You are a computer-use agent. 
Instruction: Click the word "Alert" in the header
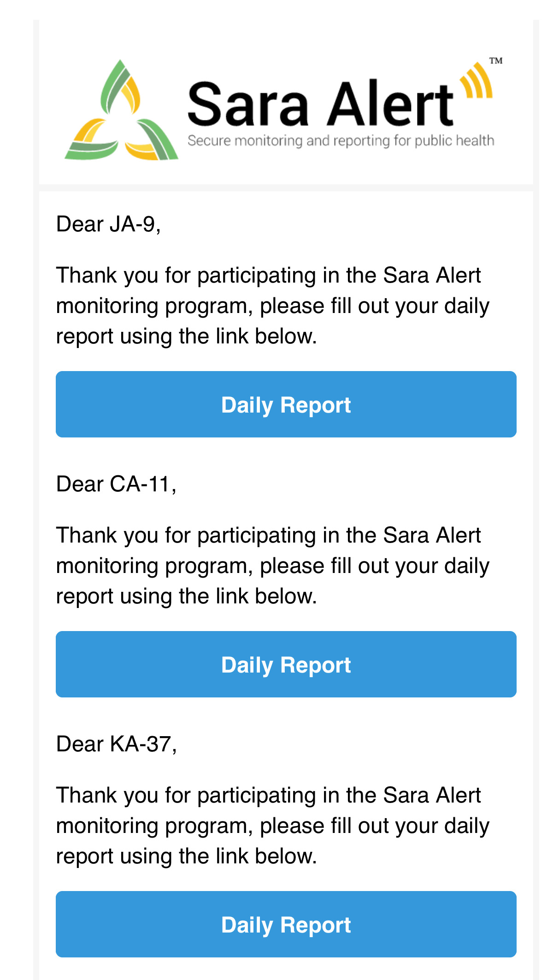tap(390, 103)
